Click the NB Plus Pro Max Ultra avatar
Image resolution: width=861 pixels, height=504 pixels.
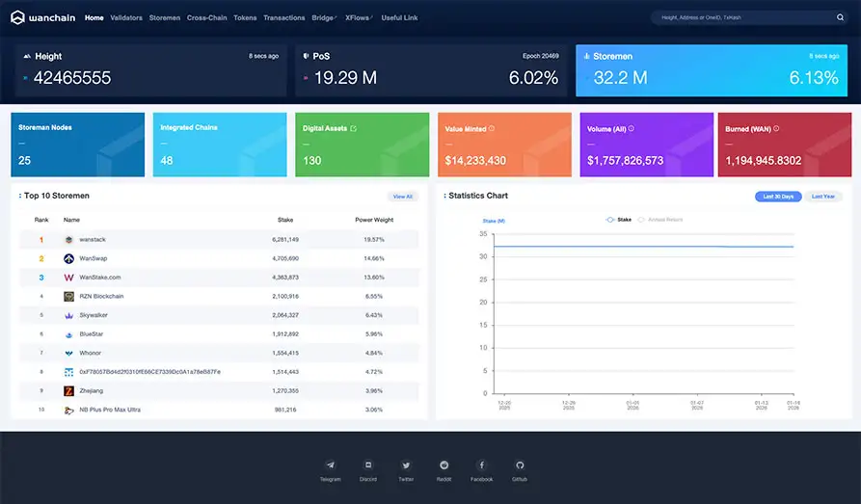[68, 411]
